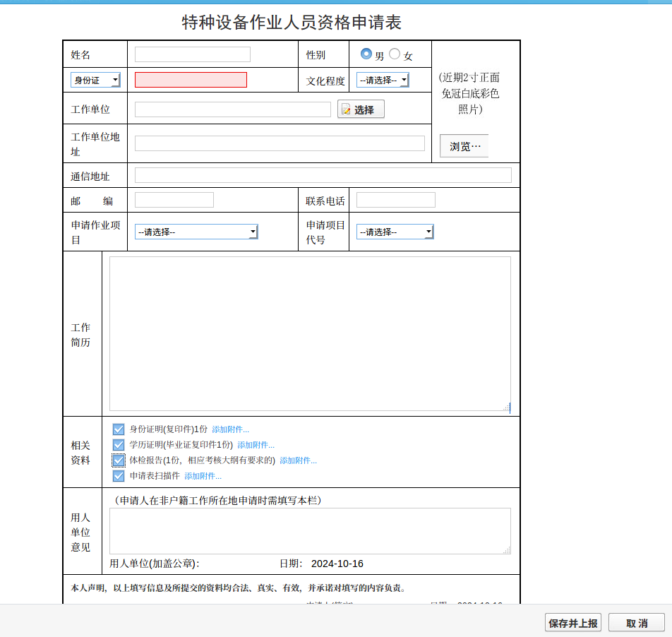Click the 工作简历 text area
Screen dimensions: 672x637
point(309,333)
